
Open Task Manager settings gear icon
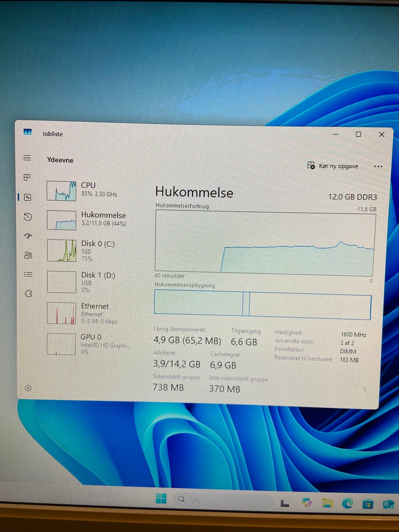(x=28, y=388)
